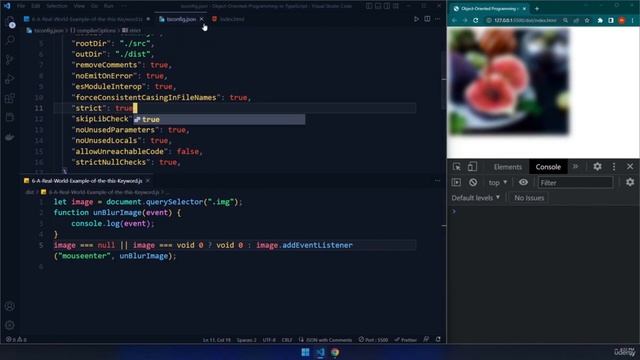Image resolution: width=640 pixels, height=360 pixels.
Task: Open Run and Debug view
Action: [x=10, y=79]
